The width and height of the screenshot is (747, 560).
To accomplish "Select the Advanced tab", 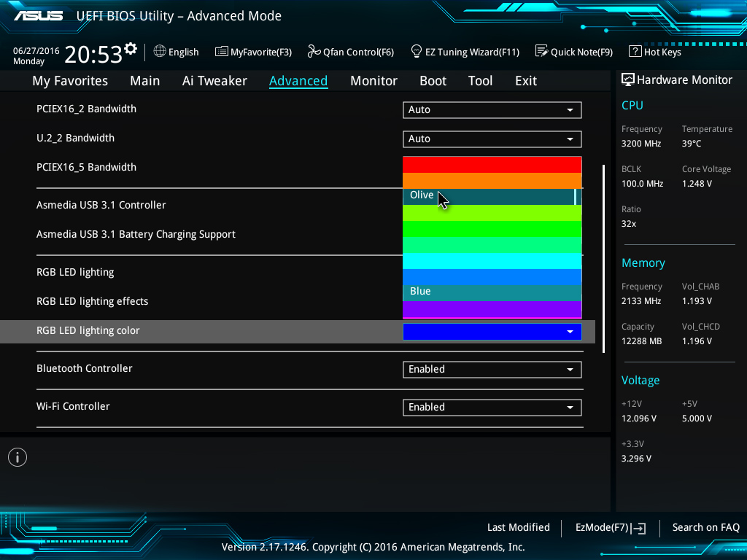I will tap(298, 81).
